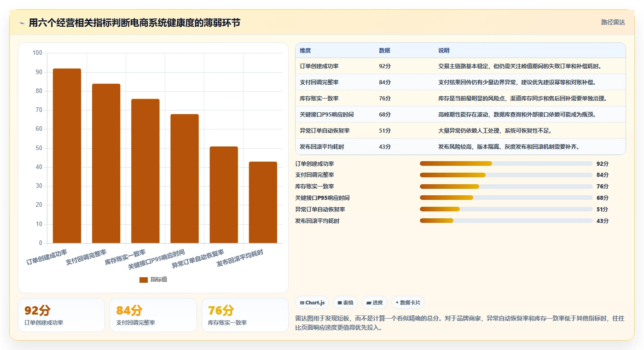The image size is (644, 350).
Task: Click the description starting 高峰期性能存在波动
Action: (517, 115)
